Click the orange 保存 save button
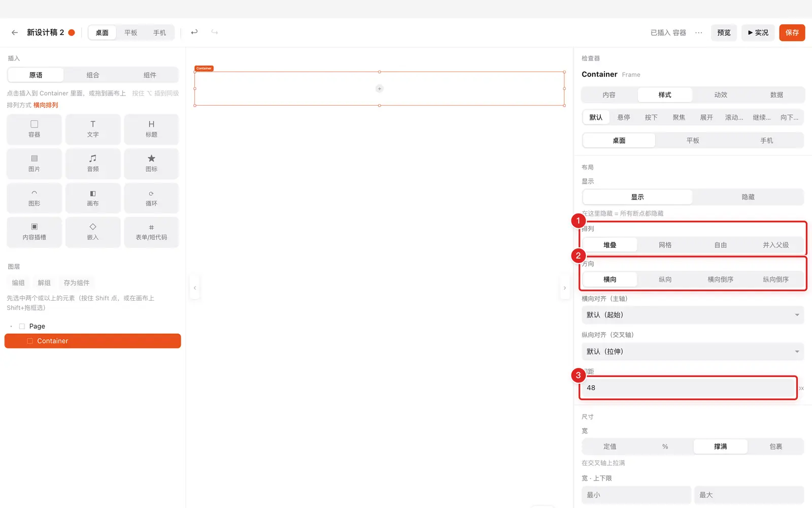Viewport: 812px width, 508px height. [x=792, y=33]
